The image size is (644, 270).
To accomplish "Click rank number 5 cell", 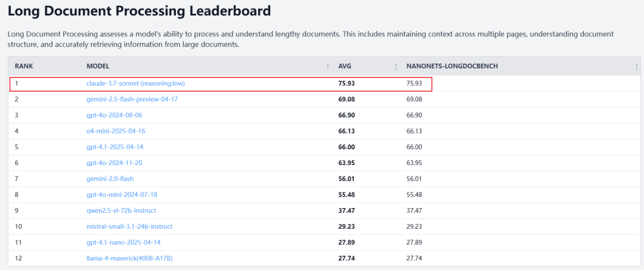I will tap(17, 147).
